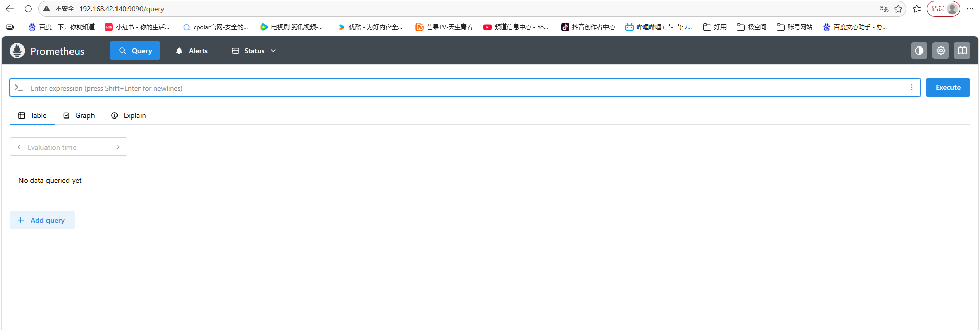
Task: Open the browser favorites list icon
Action: coord(917,9)
